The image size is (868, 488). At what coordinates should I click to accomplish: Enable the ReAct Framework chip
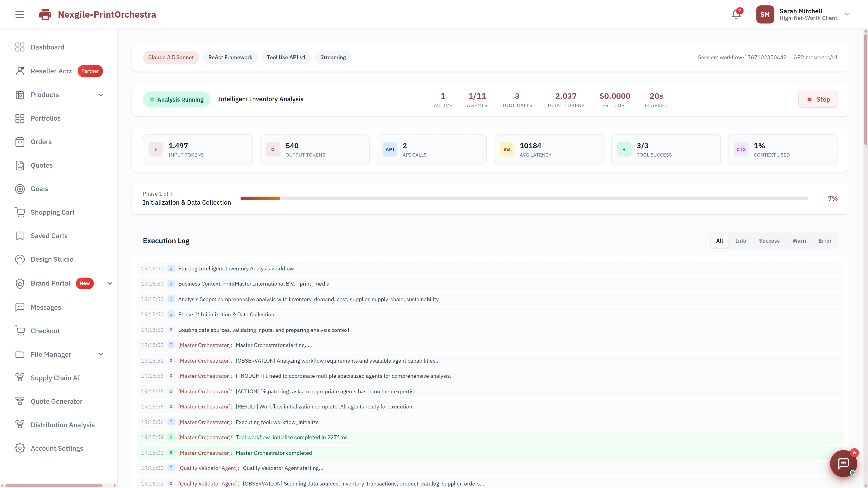(x=230, y=57)
